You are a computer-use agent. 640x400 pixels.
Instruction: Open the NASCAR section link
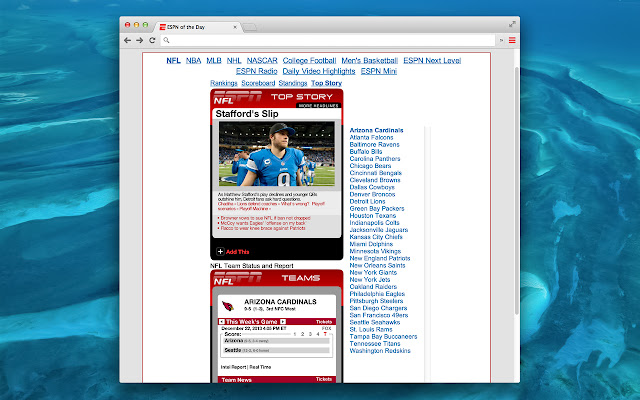(262, 60)
